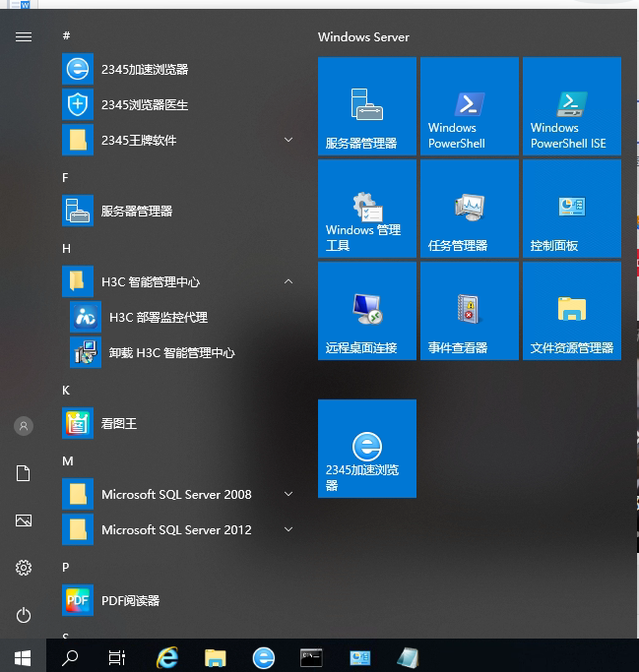Open the 控制面板 tile

pyautogui.click(x=572, y=209)
